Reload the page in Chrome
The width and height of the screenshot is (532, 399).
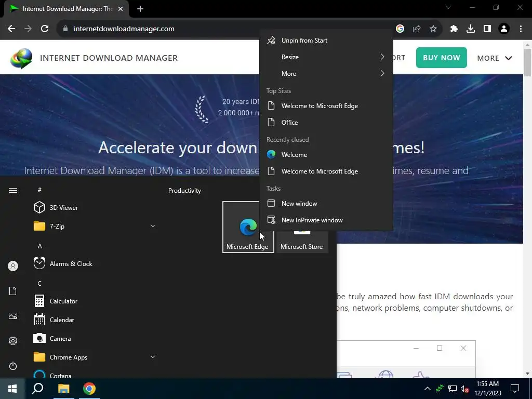[45, 29]
